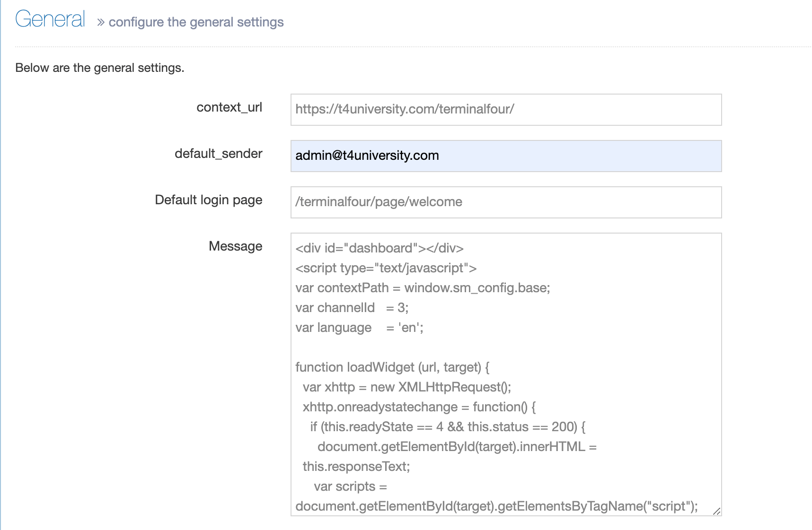Place cursor on the 'function loadWidget' line
The height and width of the screenshot is (530, 812).
tap(392, 367)
